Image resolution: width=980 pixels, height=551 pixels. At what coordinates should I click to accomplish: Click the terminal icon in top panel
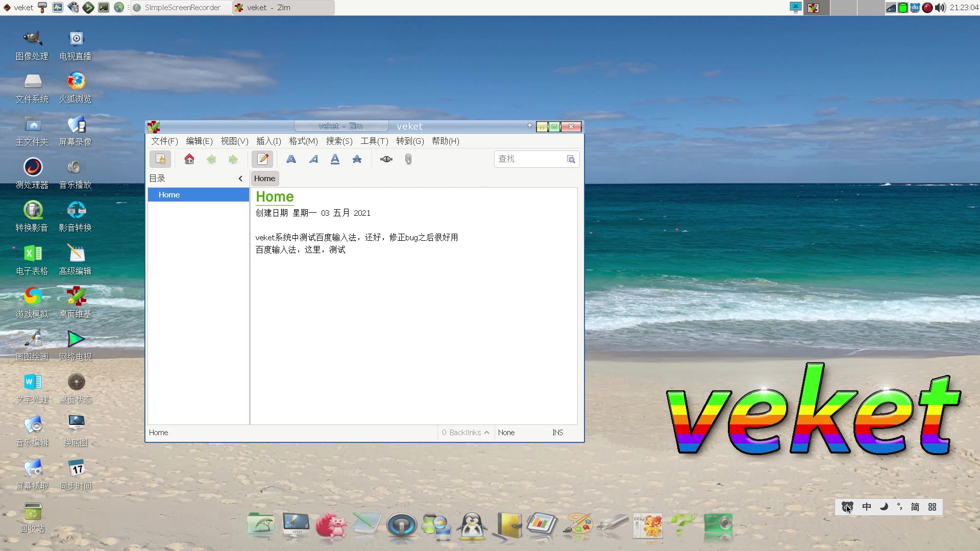pyautogui.click(x=104, y=8)
